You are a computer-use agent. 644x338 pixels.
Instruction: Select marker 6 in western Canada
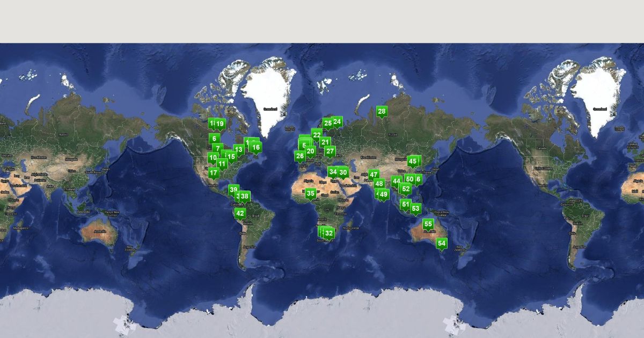click(215, 138)
